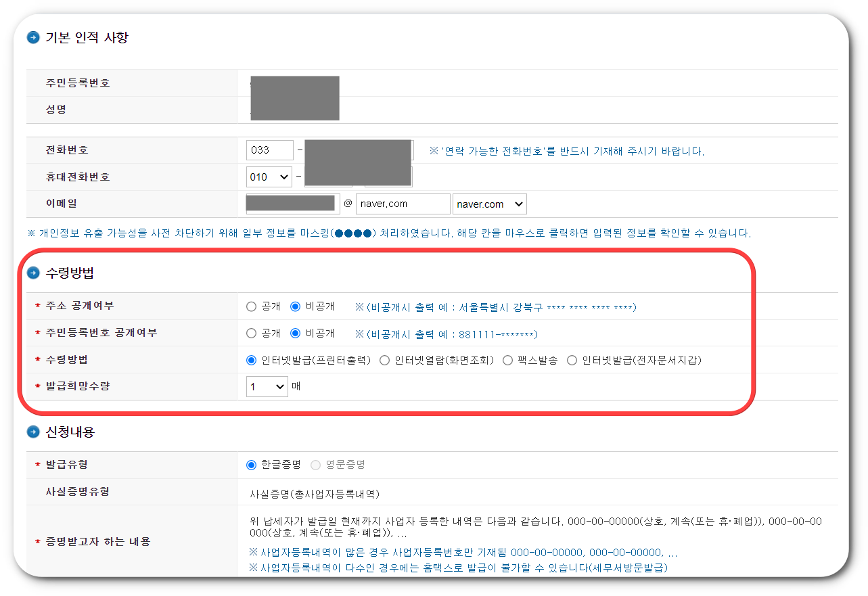
Task: Click the blue arrow icon beside 기본 인적 사항
Action: point(32,39)
